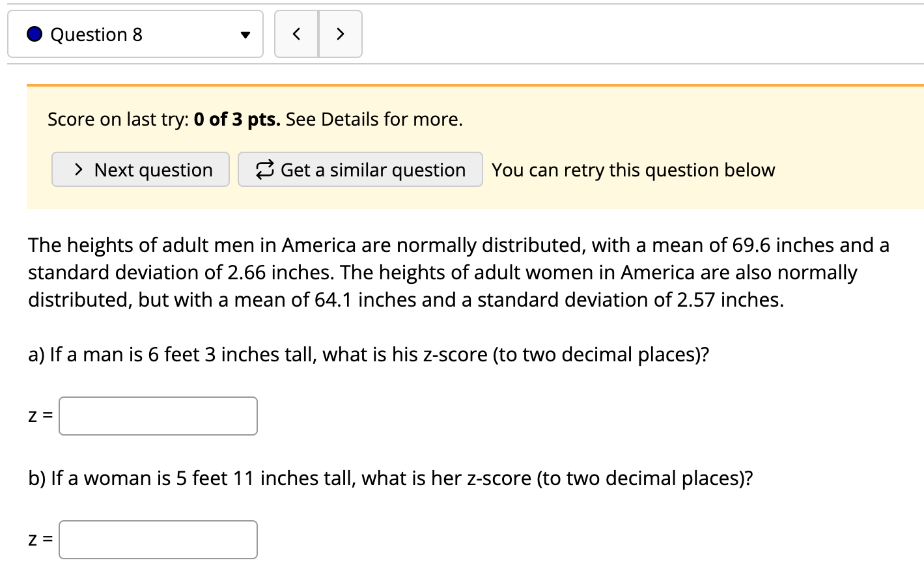This screenshot has width=924, height=584.
Task: Click the left arrow to go to previous question
Action: [297, 34]
